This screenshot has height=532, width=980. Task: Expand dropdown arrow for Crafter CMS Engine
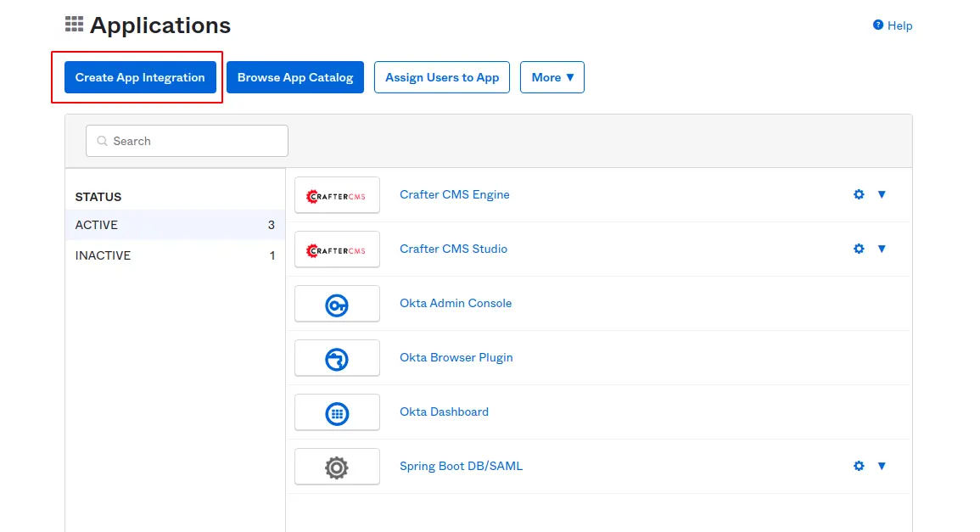coord(882,194)
